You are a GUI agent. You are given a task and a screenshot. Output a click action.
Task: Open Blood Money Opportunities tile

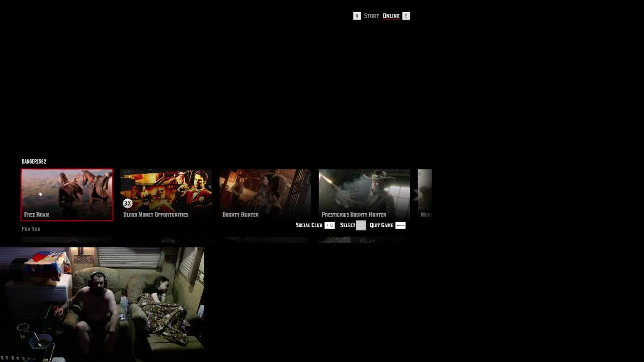[x=166, y=195]
